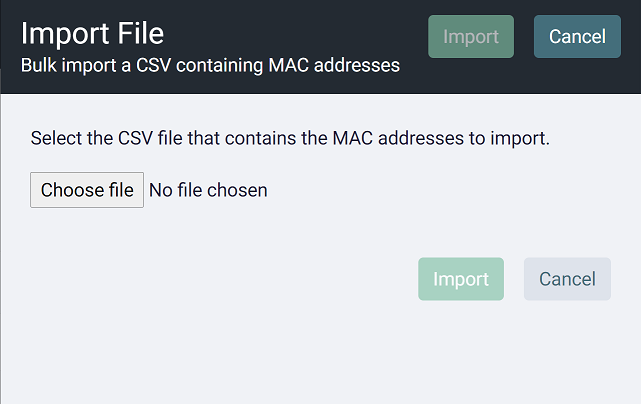This screenshot has width=641, height=404.
Task: Dismiss the dialog using the top Cancel button
Action: click(577, 37)
